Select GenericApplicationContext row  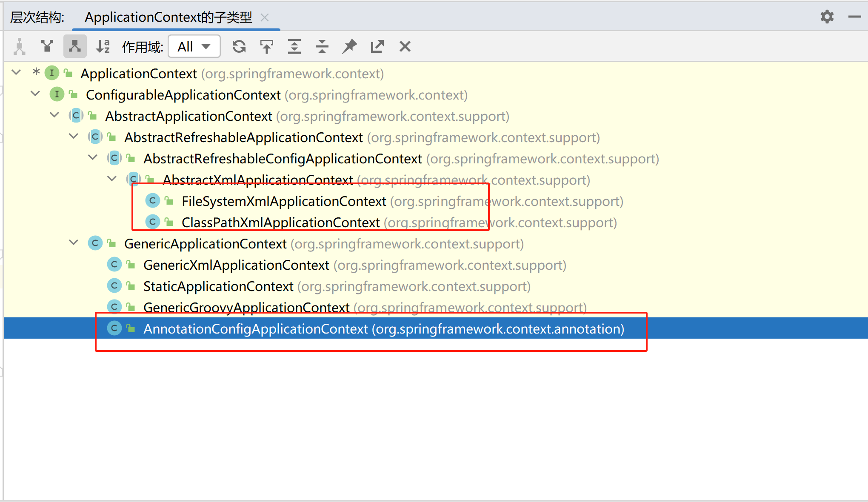tap(436, 243)
